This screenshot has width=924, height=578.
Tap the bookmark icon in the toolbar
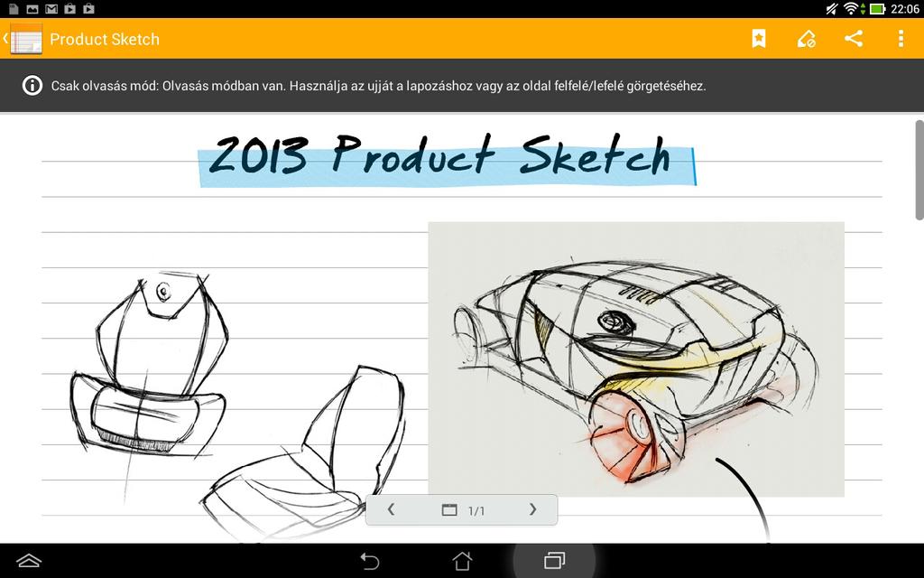758,39
